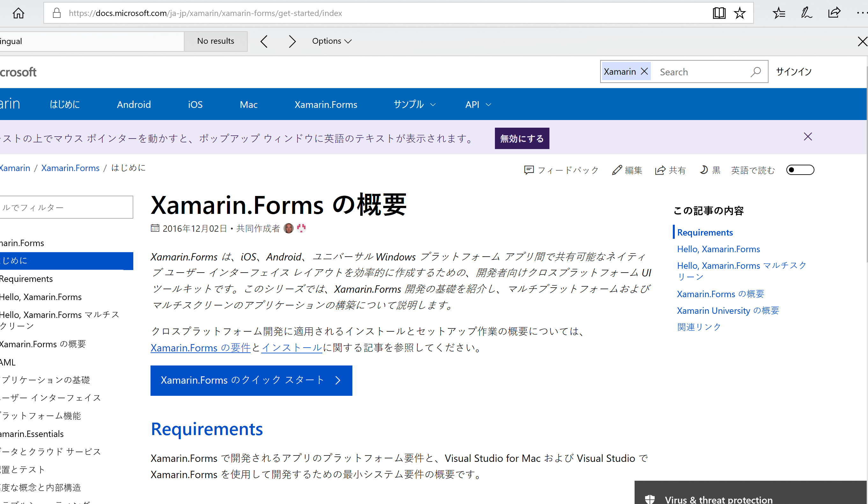This screenshot has width=868, height=504.
Task: Jump to Hello, Xamarin.Forms in article contents
Action: pos(718,249)
